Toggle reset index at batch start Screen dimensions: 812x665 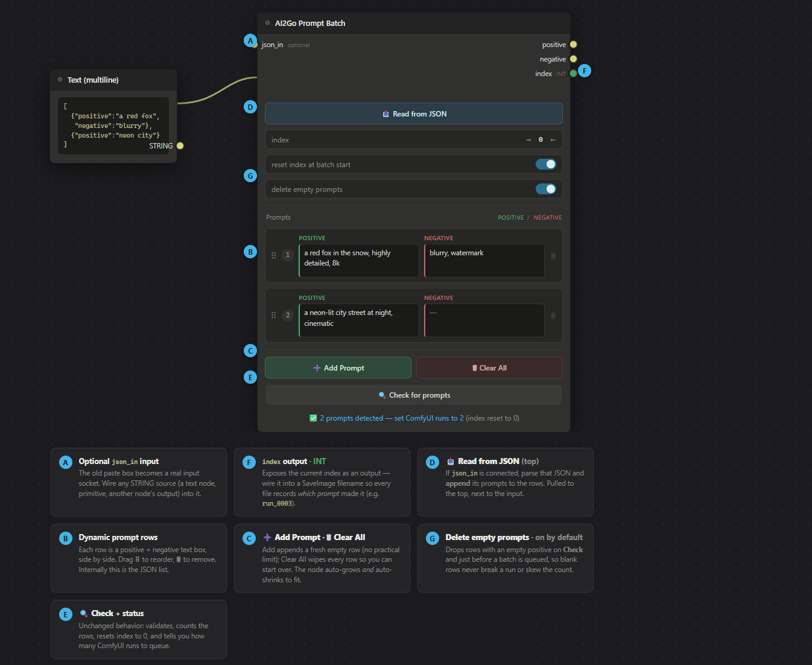[x=546, y=164]
